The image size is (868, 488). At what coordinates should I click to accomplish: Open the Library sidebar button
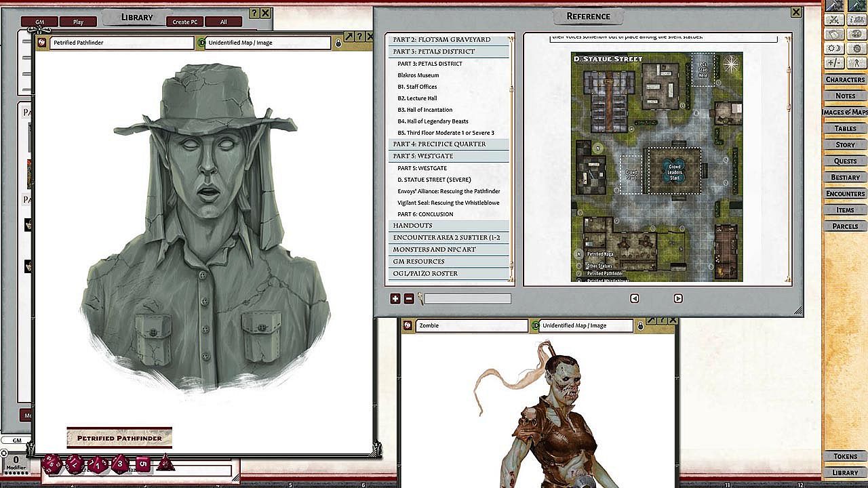click(x=845, y=472)
